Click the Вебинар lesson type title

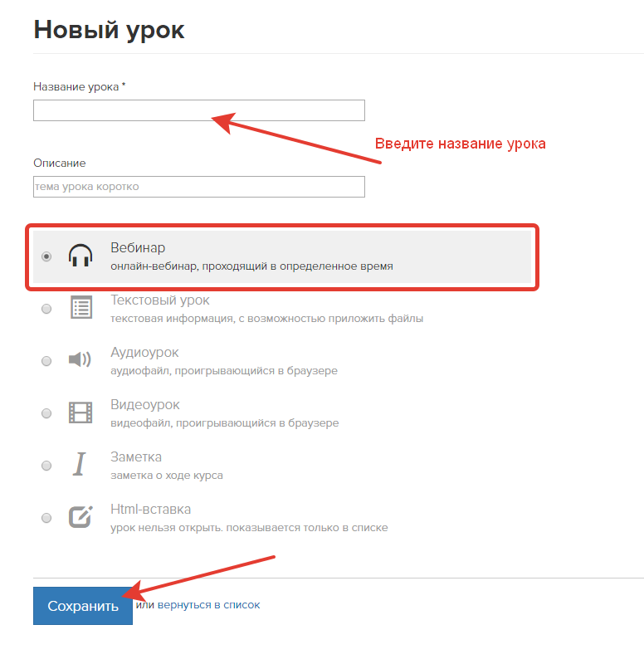138,248
